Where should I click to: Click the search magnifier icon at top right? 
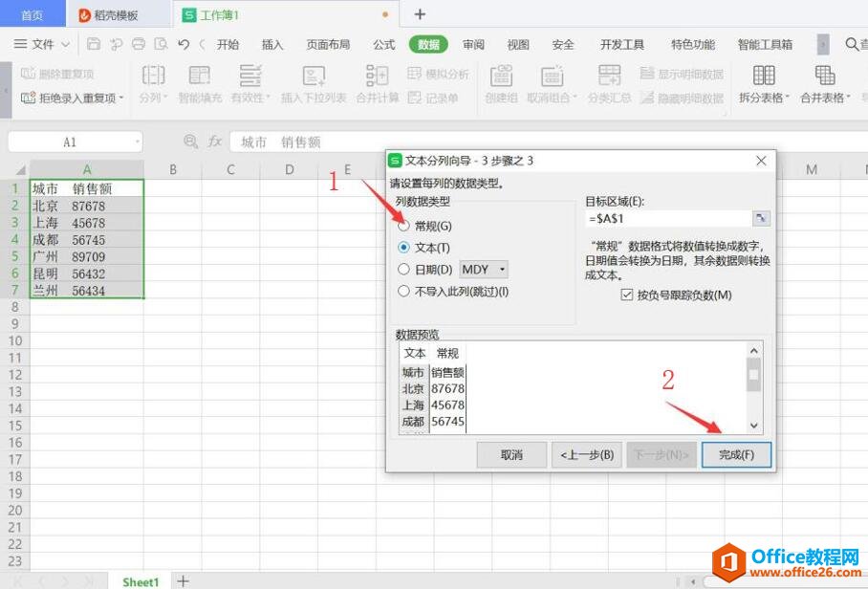(852, 44)
